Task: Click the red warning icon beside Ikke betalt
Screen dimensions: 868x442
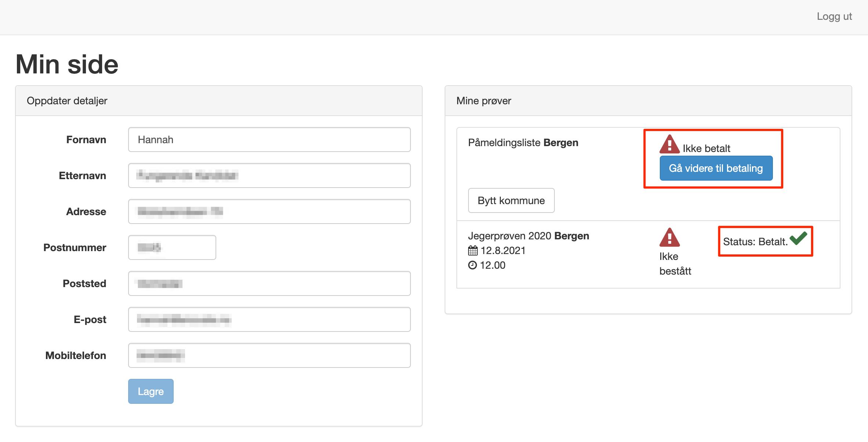Action: click(669, 145)
